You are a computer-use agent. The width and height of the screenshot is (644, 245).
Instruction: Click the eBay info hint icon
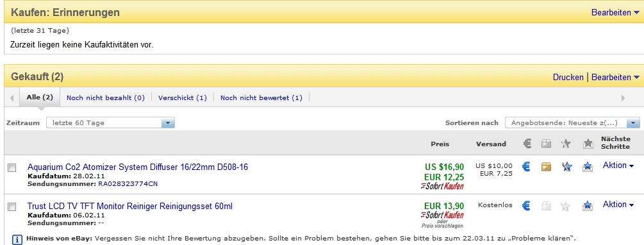[17, 239]
